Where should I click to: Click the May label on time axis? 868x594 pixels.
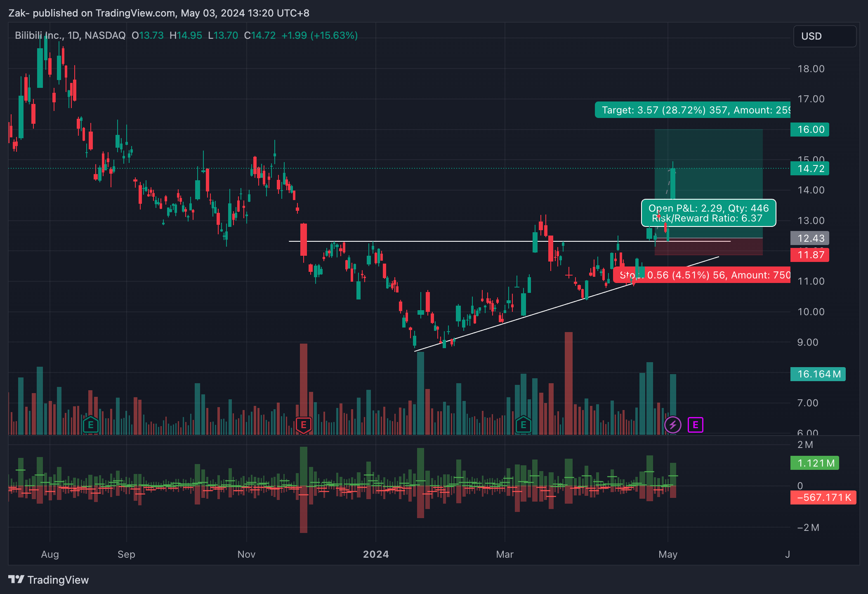(668, 554)
